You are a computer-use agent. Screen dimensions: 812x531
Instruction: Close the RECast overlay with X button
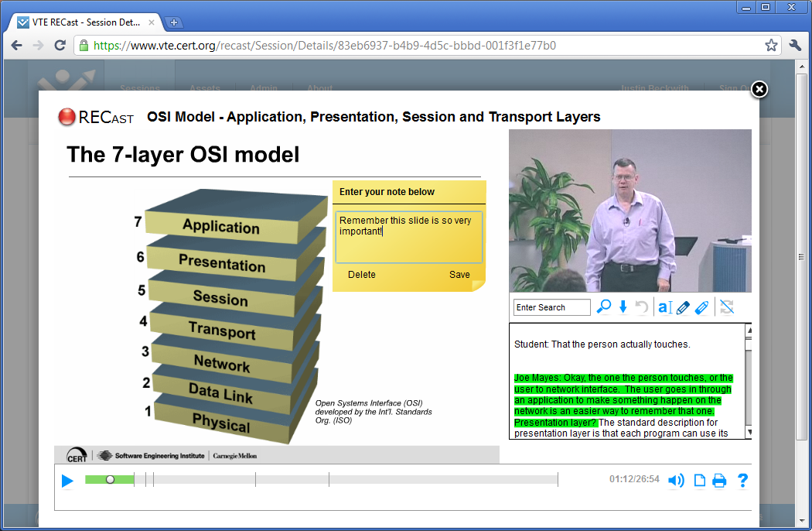pos(759,89)
